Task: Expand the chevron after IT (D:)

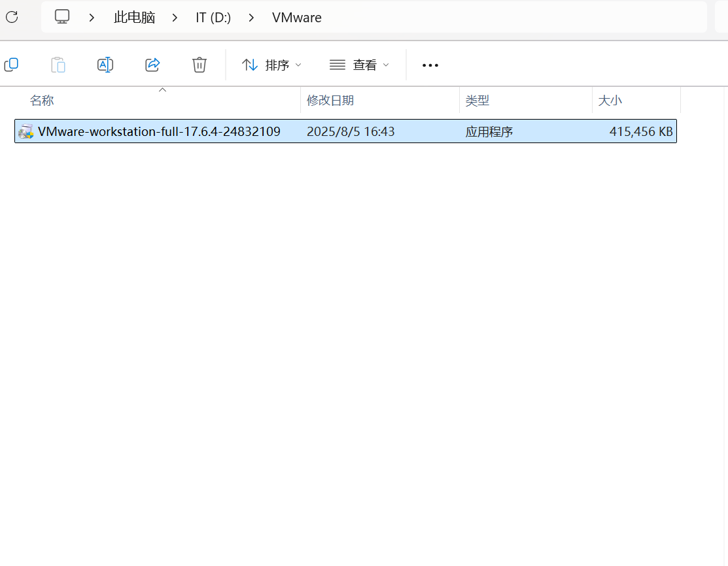Action: [251, 18]
